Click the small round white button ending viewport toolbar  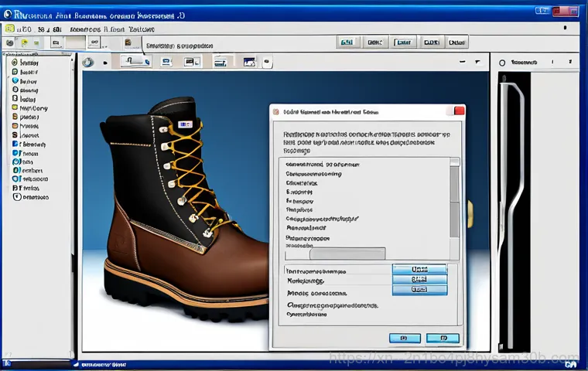pyautogui.click(x=267, y=61)
